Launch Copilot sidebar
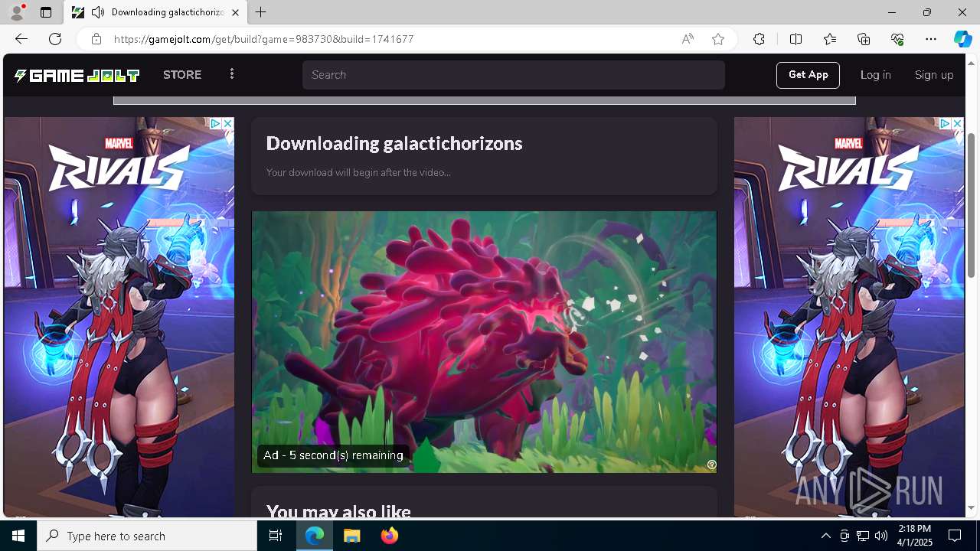Image resolution: width=980 pixels, height=551 pixels. 962,39
